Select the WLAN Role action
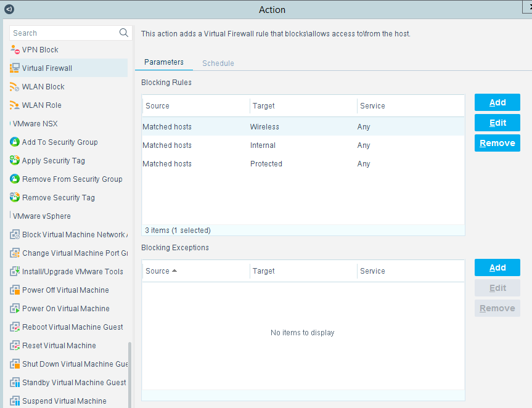 click(x=68, y=105)
